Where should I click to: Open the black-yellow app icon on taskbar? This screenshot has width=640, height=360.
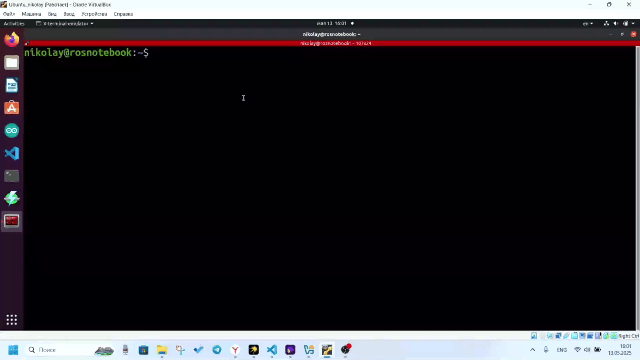pyautogui.click(x=253, y=350)
